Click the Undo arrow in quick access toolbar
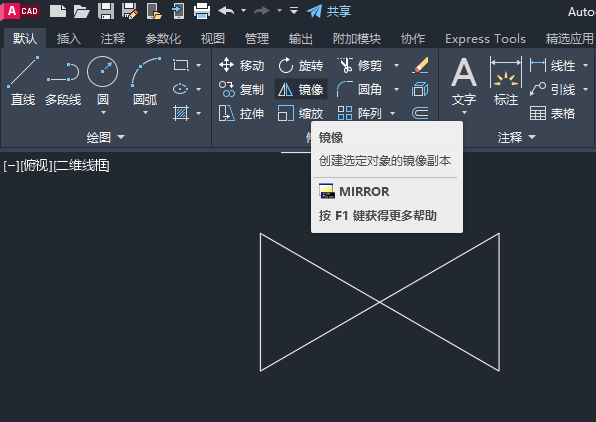This screenshot has height=422, width=596. [227, 11]
